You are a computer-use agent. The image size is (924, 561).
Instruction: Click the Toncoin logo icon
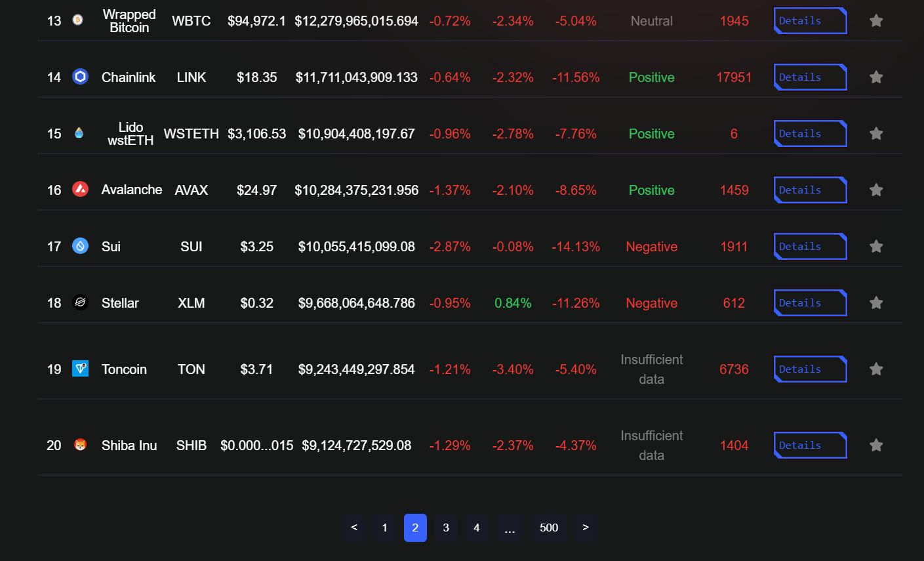[x=80, y=369]
